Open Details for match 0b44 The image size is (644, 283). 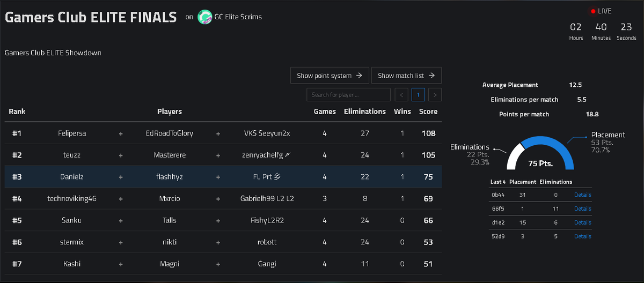click(583, 195)
